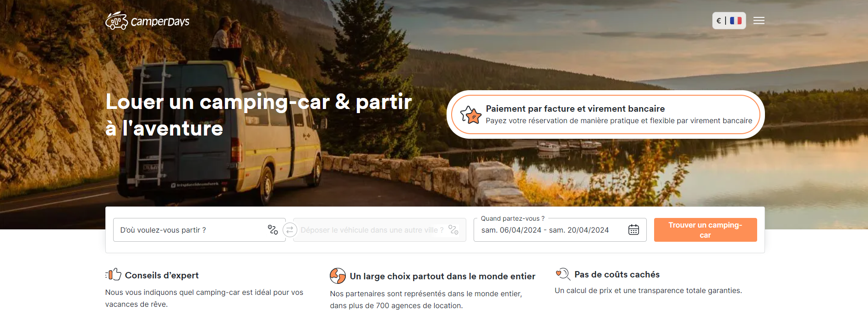Click the French flag icon
Viewport: 868px width, 326px height.
(736, 21)
